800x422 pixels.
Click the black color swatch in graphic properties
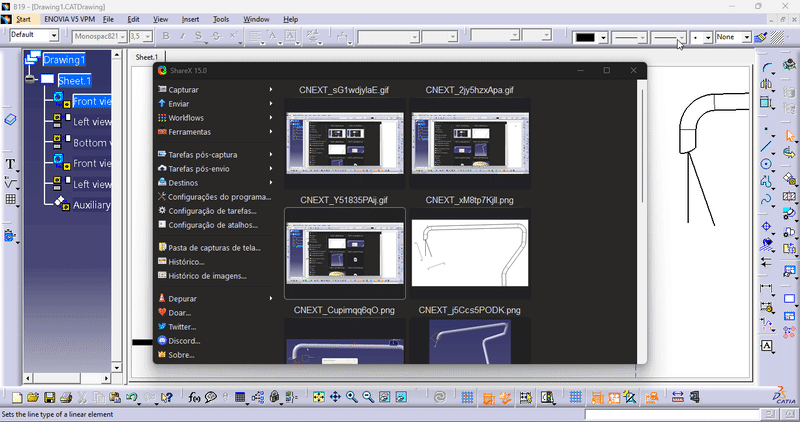coord(585,38)
